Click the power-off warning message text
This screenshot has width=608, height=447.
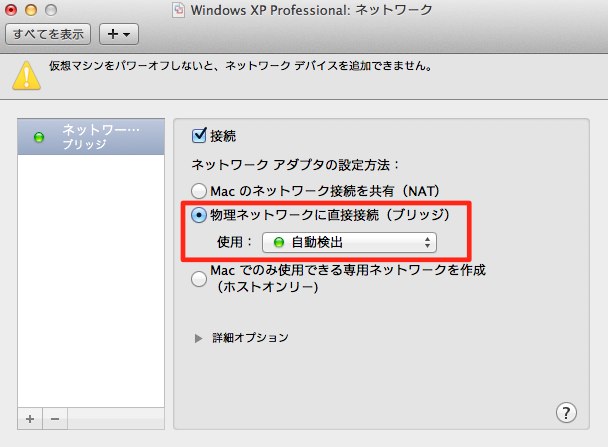pyautogui.click(x=240, y=66)
